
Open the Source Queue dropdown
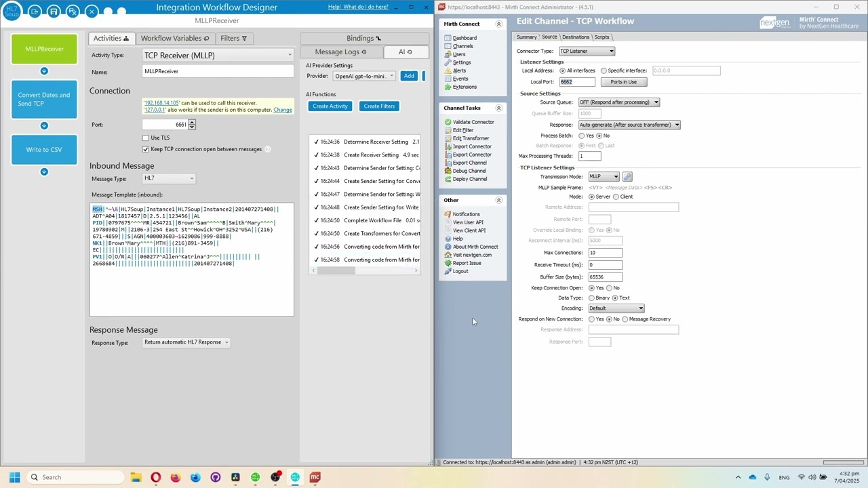618,102
